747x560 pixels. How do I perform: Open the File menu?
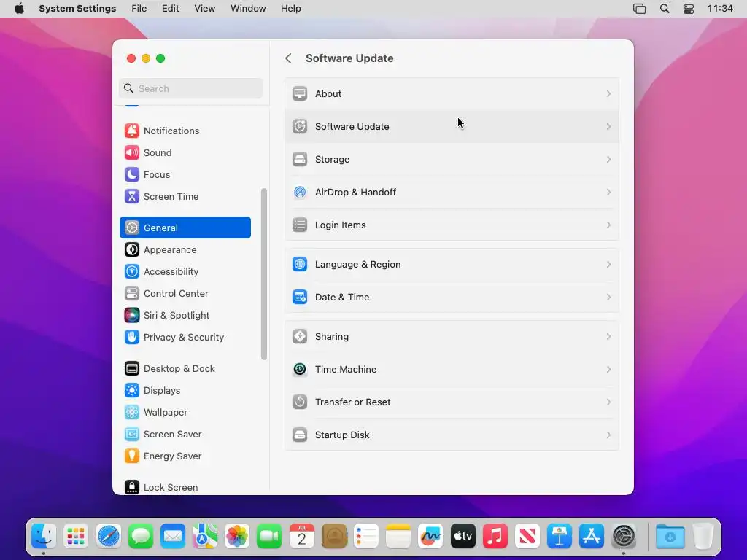tap(139, 9)
